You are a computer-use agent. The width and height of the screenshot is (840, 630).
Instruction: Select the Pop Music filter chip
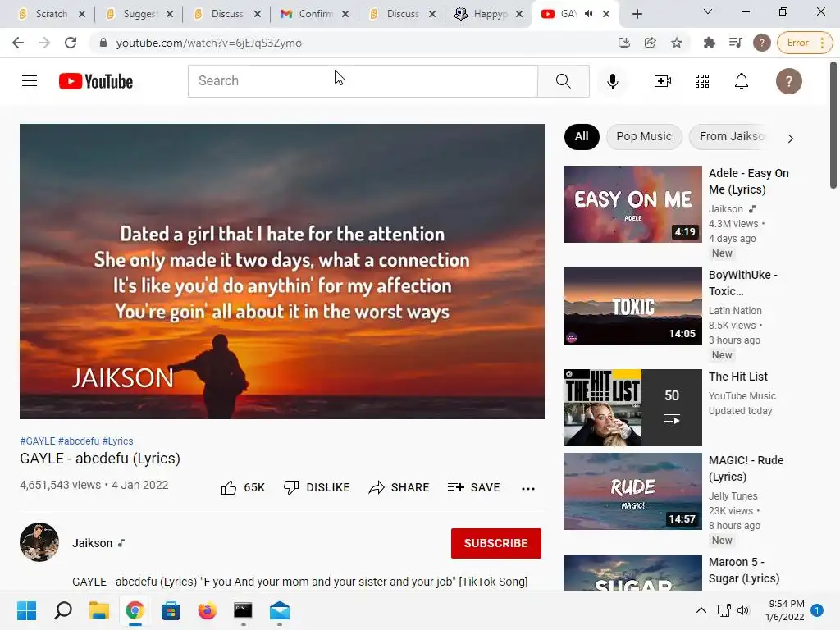[644, 137]
